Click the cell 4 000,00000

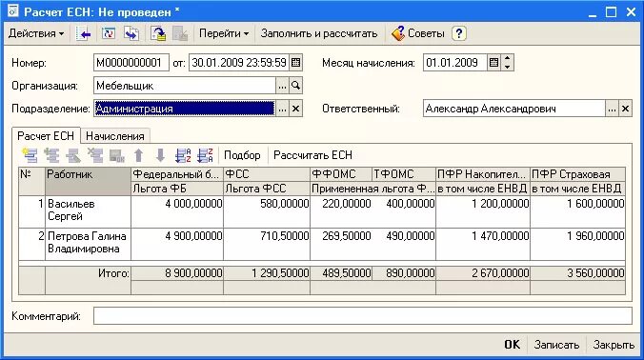point(177,211)
